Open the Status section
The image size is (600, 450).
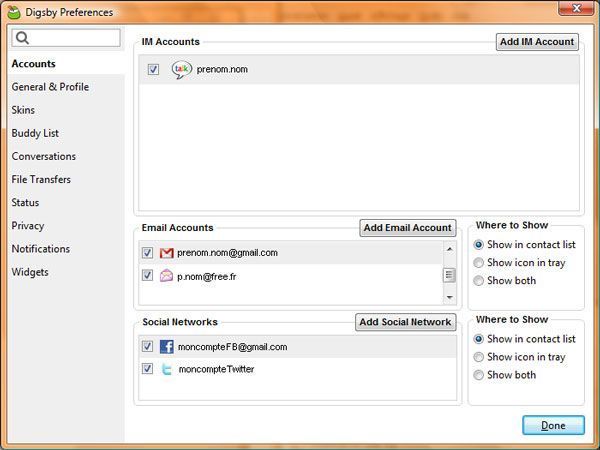coord(25,202)
